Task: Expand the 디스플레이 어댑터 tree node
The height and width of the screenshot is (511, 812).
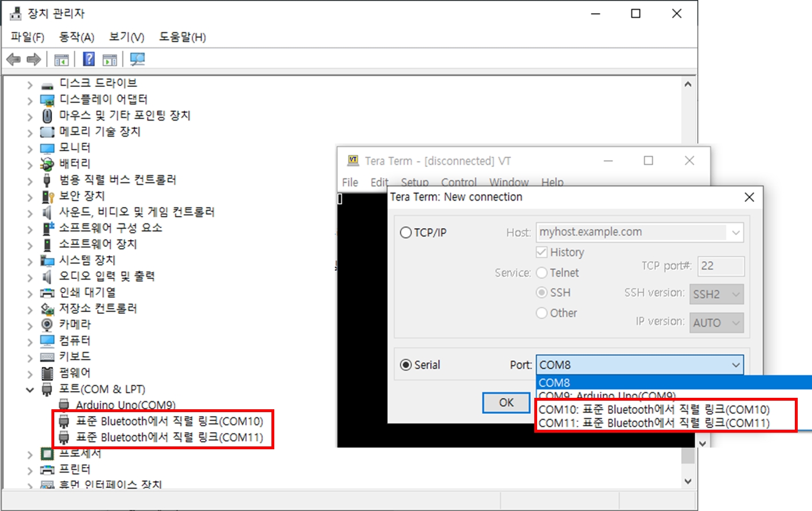Action: [30, 100]
